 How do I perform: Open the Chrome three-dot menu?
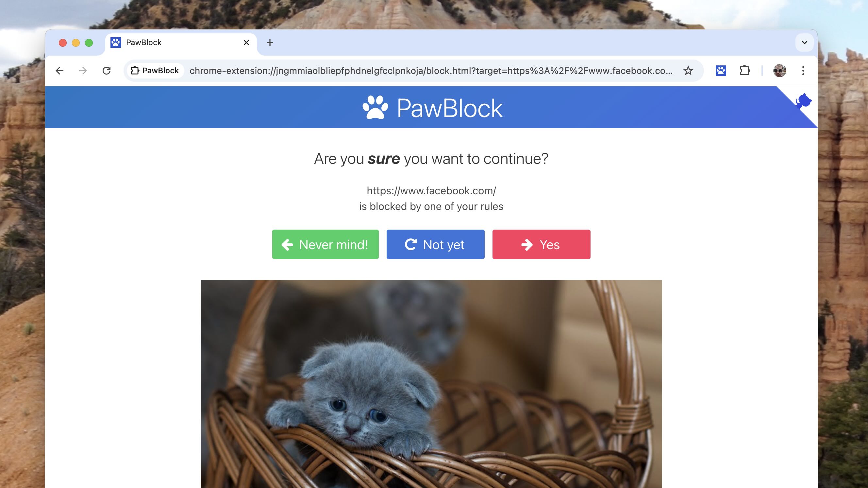pos(803,70)
